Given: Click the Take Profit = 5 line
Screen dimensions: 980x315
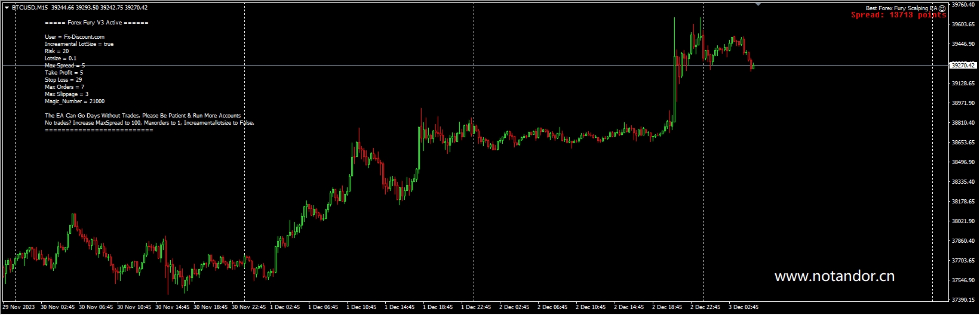Looking at the screenshot, I should tap(64, 73).
